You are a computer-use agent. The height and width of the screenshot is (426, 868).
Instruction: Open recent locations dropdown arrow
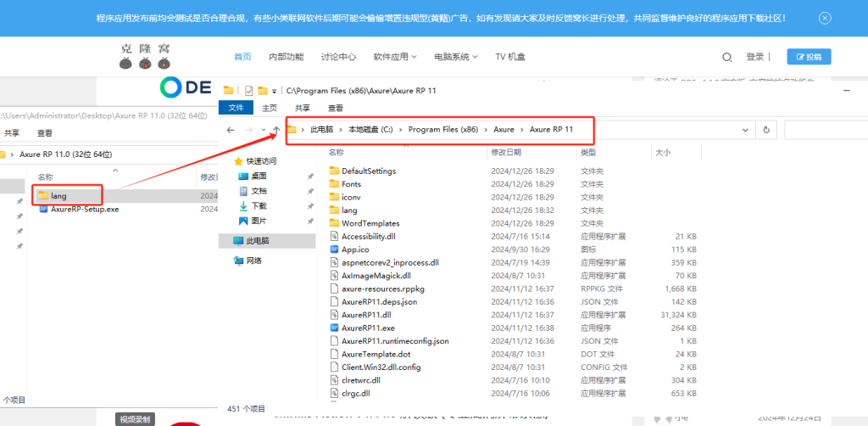coord(264,130)
